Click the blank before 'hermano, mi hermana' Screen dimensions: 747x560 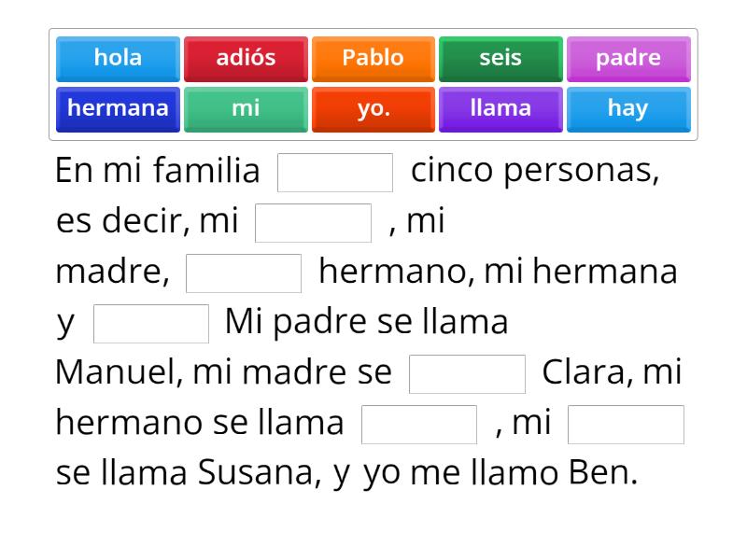(243, 271)
